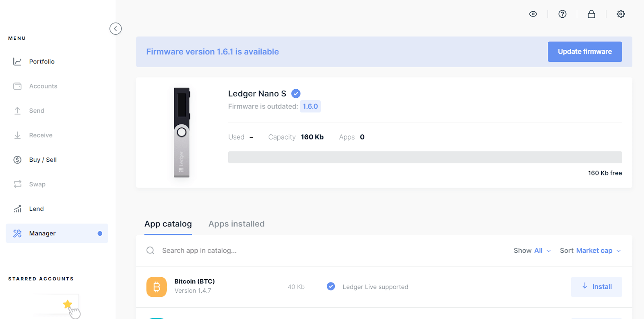The image size is (644, 319).
Task: Toggle discreet mode with the eye icon
Action: tap(533, 14)
